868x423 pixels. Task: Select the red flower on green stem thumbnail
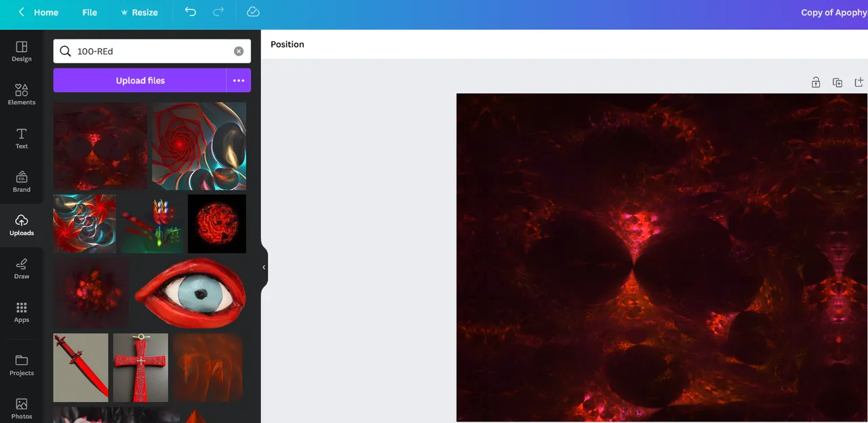coord(152,224)
